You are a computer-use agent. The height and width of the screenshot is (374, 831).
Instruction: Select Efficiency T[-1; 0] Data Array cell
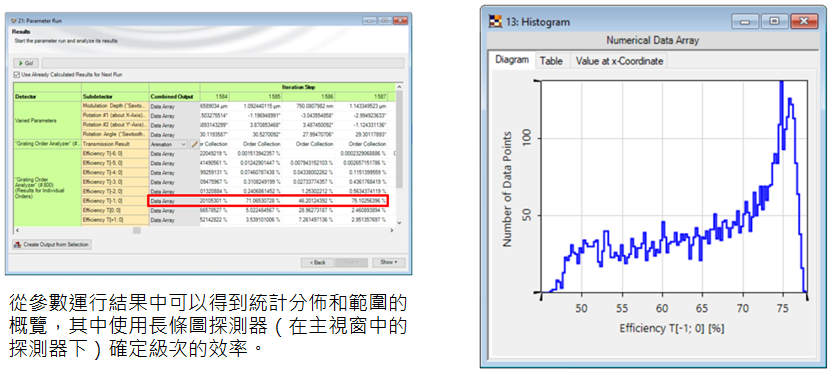click(x=174, y=201)
